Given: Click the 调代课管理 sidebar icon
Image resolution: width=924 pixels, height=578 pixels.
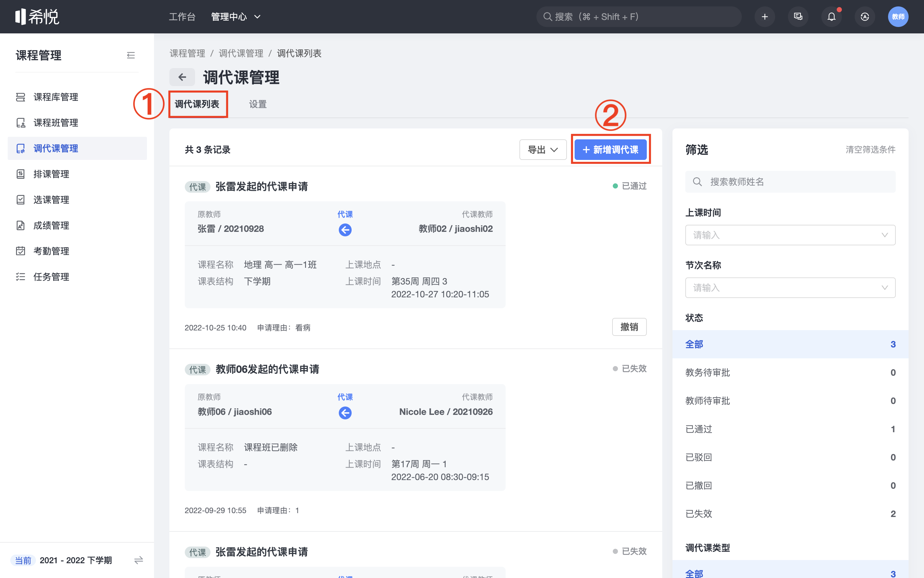Looking at the screenshot, I should [21, 148].
